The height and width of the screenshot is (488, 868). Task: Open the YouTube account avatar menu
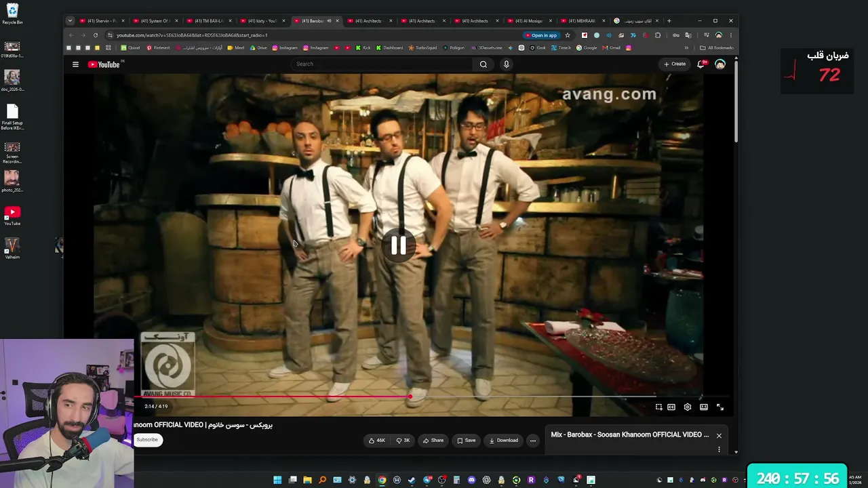click(720, 64)
